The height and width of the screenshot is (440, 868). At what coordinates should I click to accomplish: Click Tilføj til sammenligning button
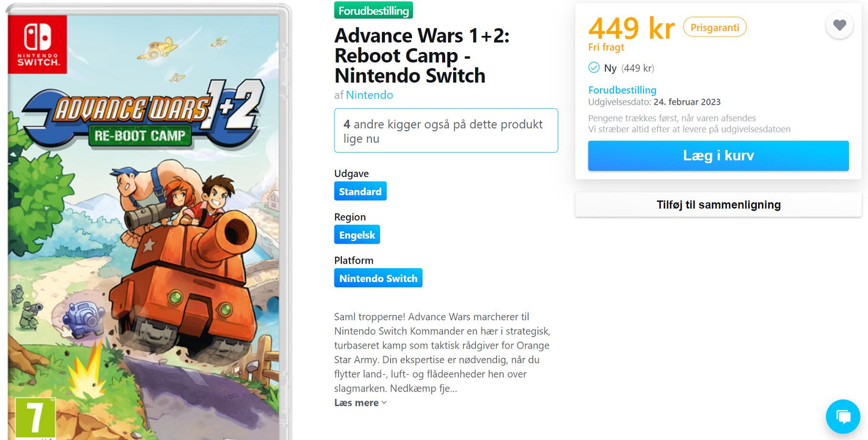tap(718, 205)
